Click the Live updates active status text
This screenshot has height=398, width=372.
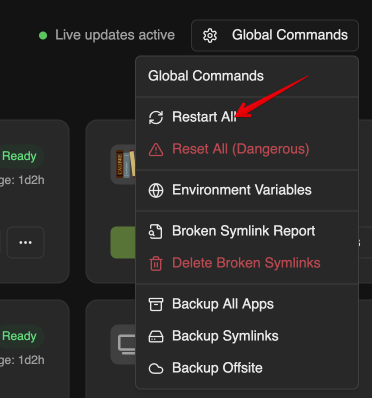pos(115,35)
